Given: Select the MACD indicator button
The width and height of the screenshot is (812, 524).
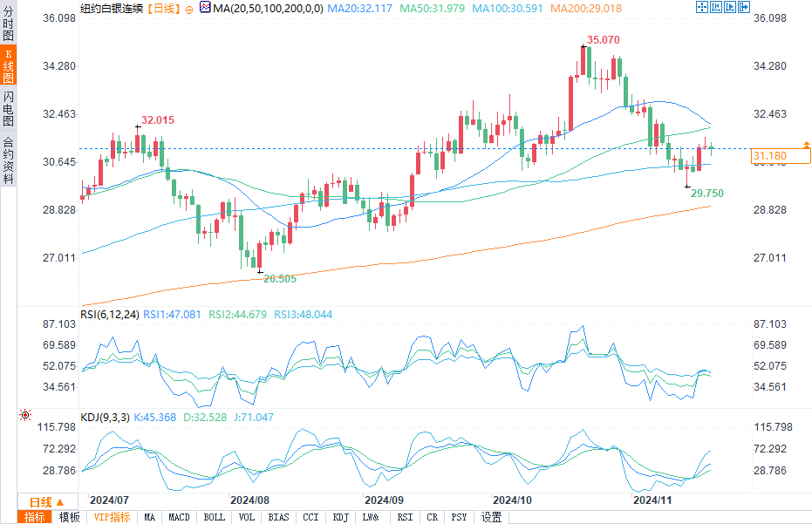Looking at the screenshot, I should click(179, 517).
